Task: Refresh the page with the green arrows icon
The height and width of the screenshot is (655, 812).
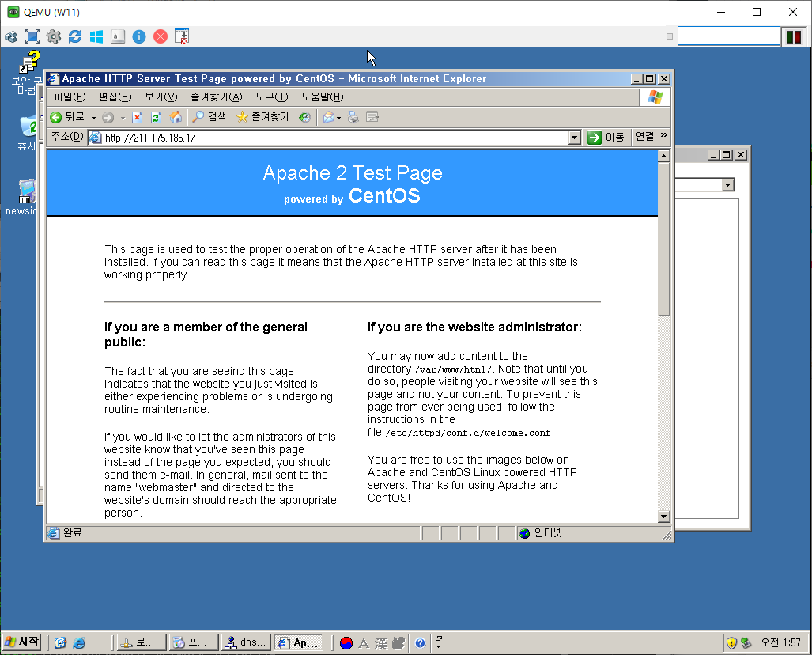Action: (156, 118)
